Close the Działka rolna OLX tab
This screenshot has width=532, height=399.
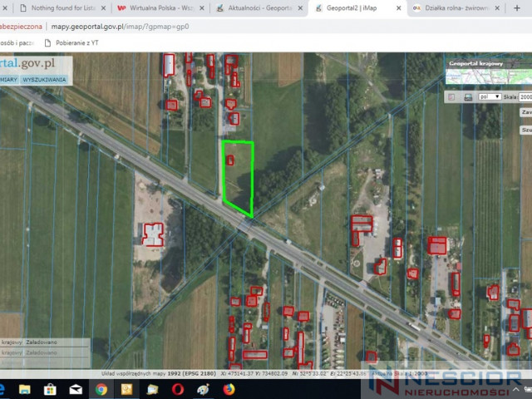point(497,8)
